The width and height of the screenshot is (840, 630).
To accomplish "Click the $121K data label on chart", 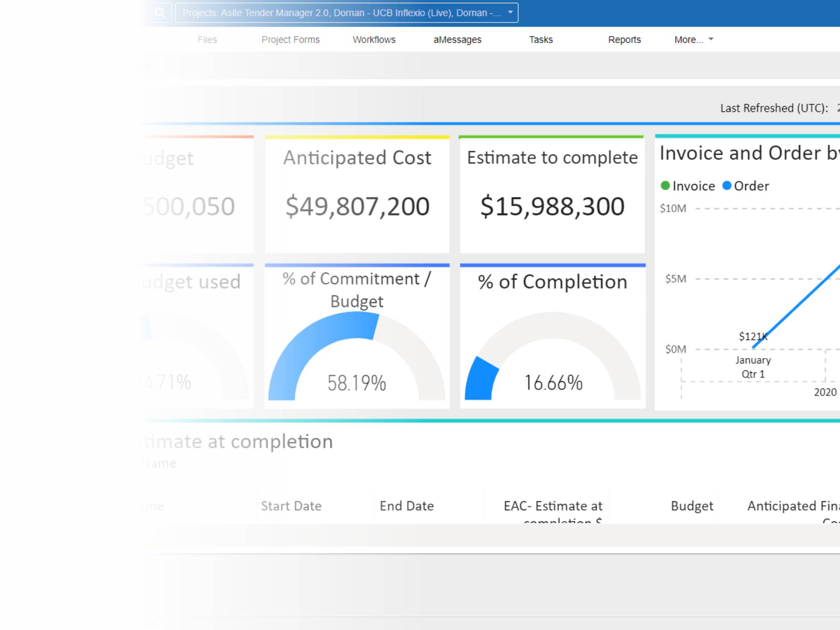I will pyautogui.click(x=753, y=336).
